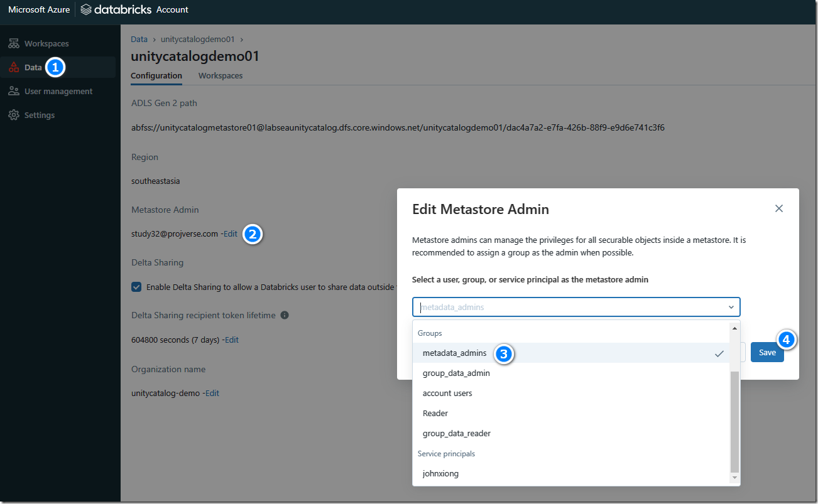818x504 pixels.
Task: Click the dropdown scrollbar down arrow
Action: 734,478
